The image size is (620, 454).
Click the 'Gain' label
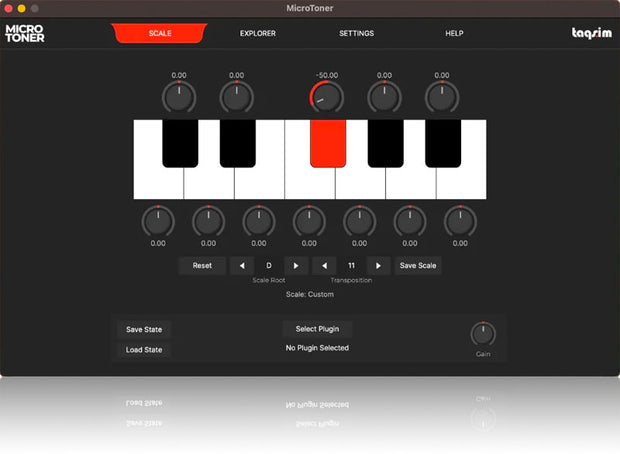[x=483, y=354]
